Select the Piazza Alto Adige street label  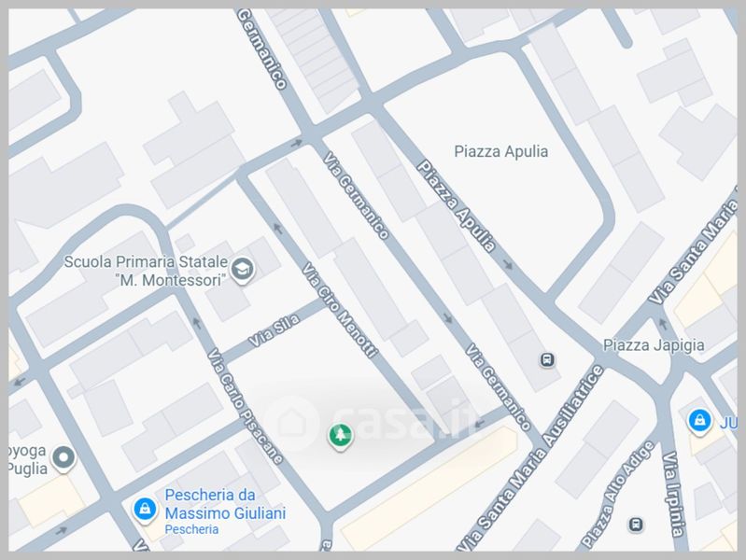(x=617, y=494)
